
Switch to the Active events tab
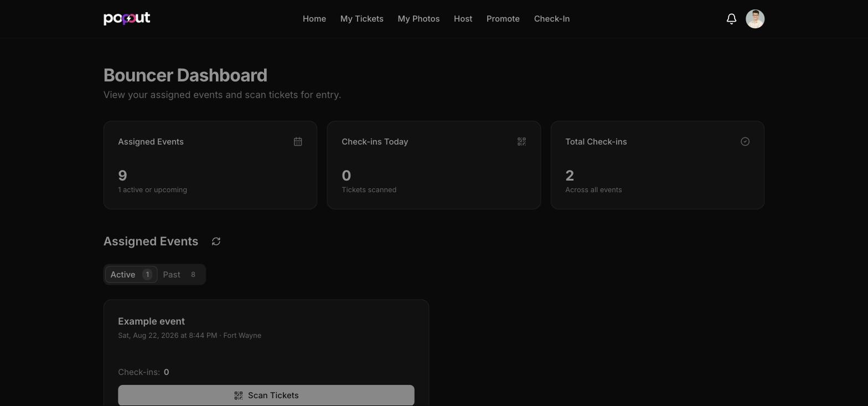(131, 275)
